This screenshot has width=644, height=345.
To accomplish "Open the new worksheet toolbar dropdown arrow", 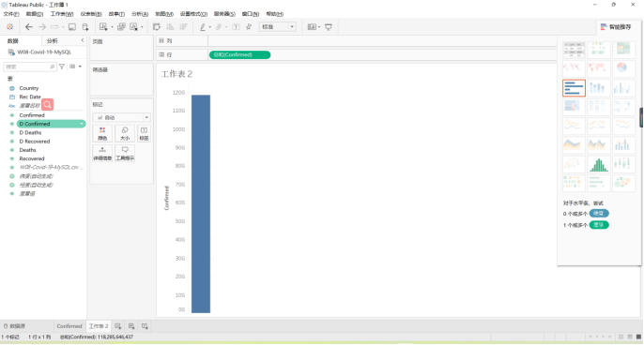I will (112, 27).
